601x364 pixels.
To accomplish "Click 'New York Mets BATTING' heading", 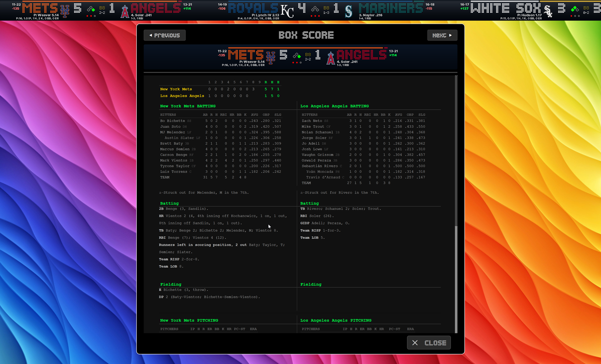I will point(188,106).
